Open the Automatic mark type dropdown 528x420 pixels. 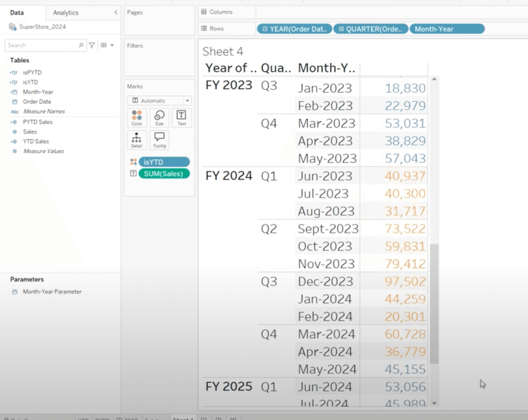click(187, 101)
